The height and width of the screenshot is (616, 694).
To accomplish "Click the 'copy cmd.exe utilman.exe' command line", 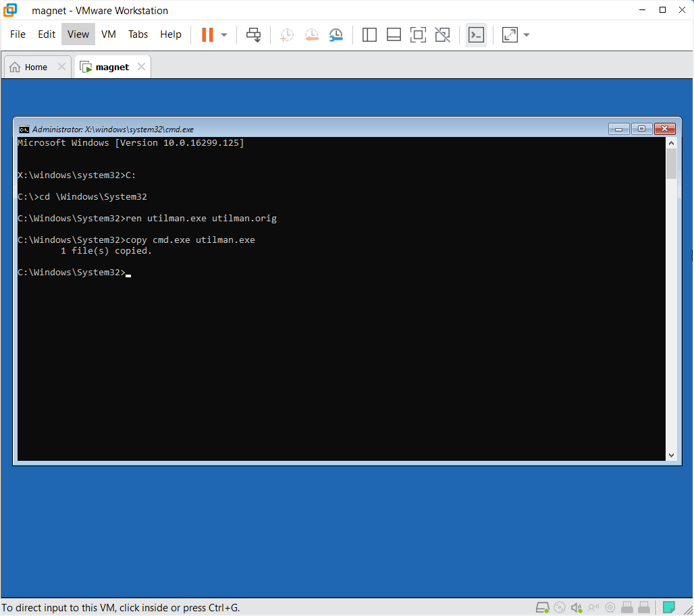I will click(136, 240).
